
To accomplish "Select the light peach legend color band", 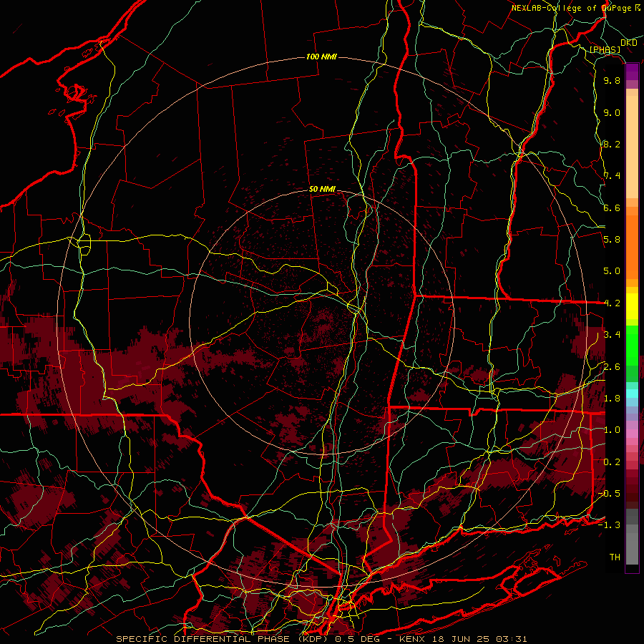I will [x=632, y=147].
